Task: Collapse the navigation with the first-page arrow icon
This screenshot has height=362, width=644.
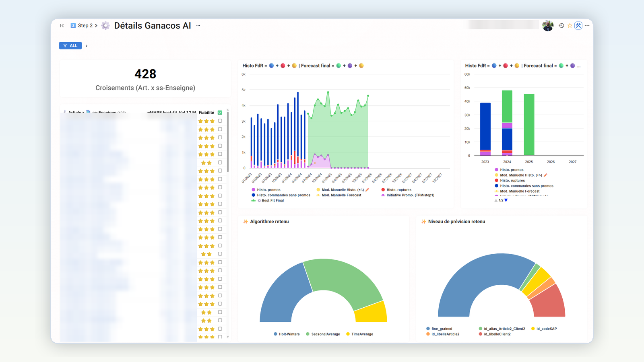Action: pyautogui.click(x=62, y=25)
